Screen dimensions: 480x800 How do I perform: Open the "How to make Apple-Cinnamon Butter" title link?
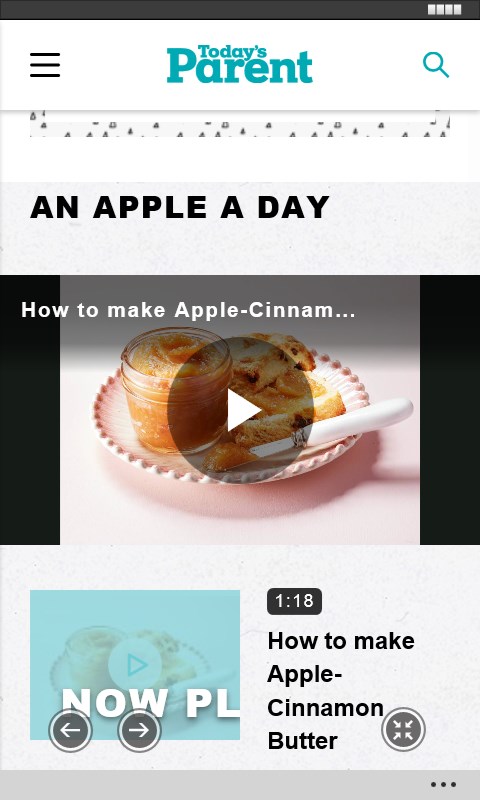(x=341, y=691)
